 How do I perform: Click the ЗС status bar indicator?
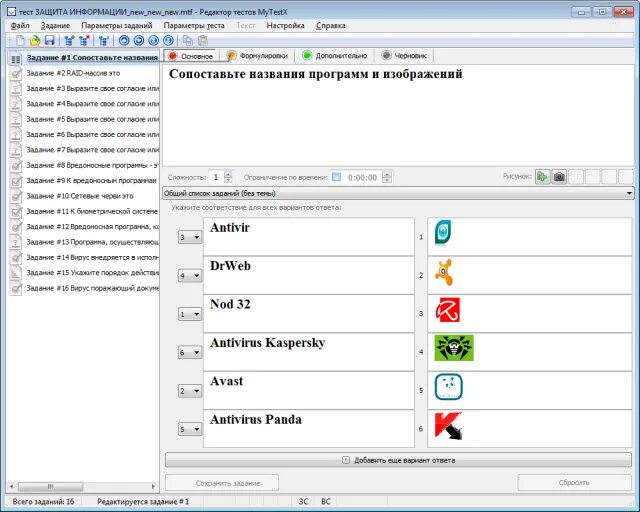click(303, 501)
